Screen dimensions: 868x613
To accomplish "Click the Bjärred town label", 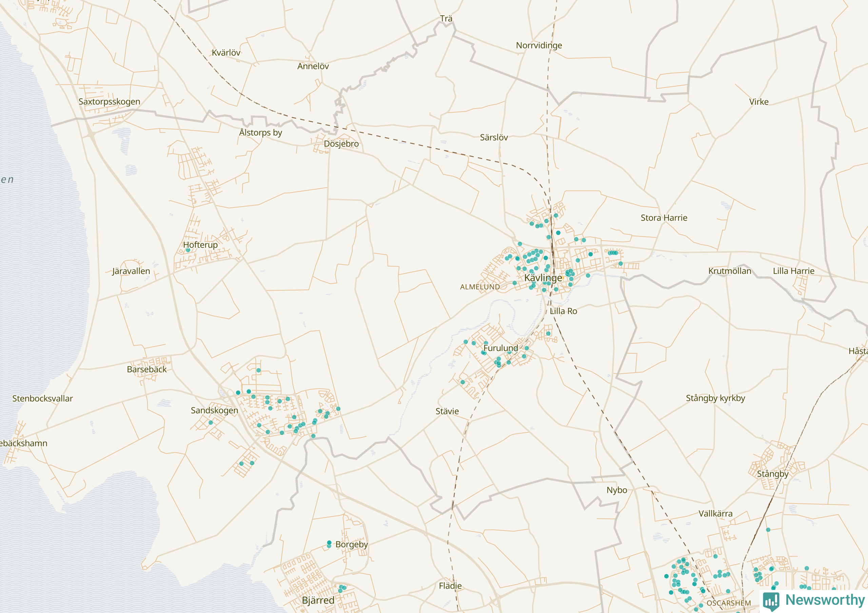I will point(318,600).
